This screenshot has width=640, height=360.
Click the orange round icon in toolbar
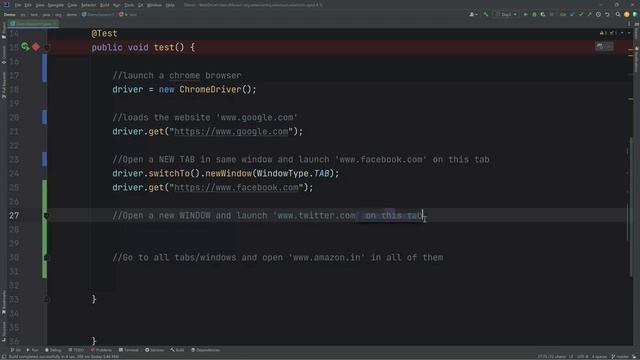pyautogui.click(x=627, y=14)
